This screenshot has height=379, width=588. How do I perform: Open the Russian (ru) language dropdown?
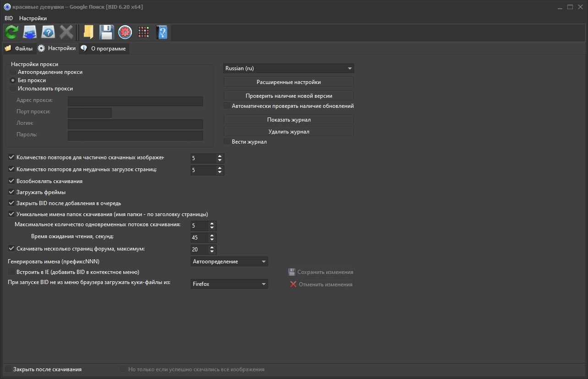pos(289,68)
